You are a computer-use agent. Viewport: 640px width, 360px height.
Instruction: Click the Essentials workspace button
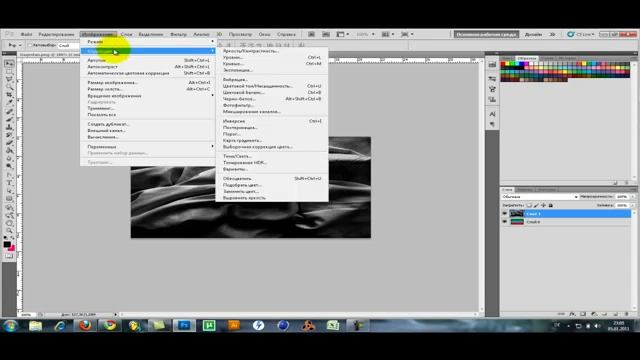point(486,34)
